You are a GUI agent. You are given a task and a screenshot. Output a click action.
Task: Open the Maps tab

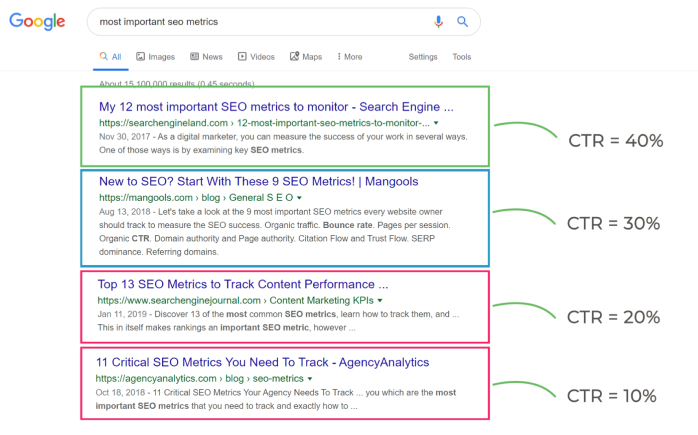[x=306, y=57]
